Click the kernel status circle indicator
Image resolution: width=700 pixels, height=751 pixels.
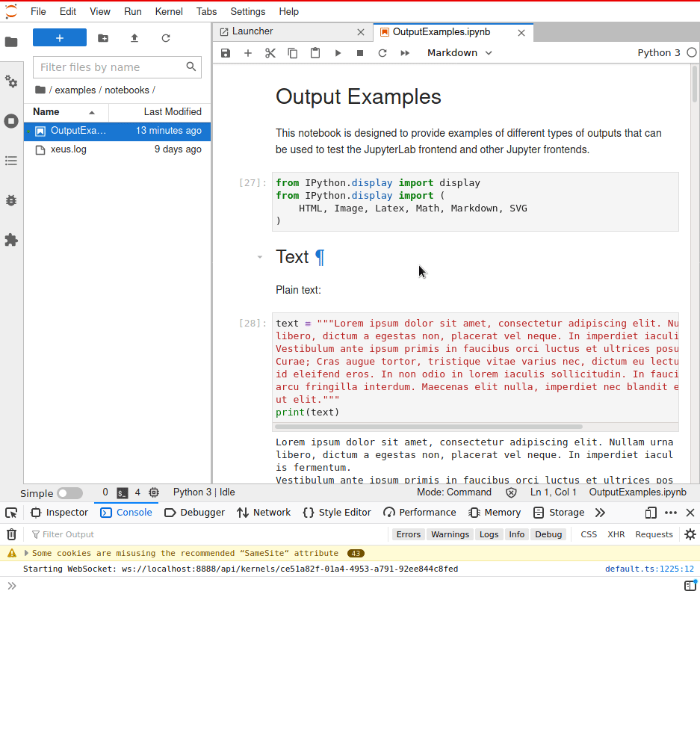(691, 53)
